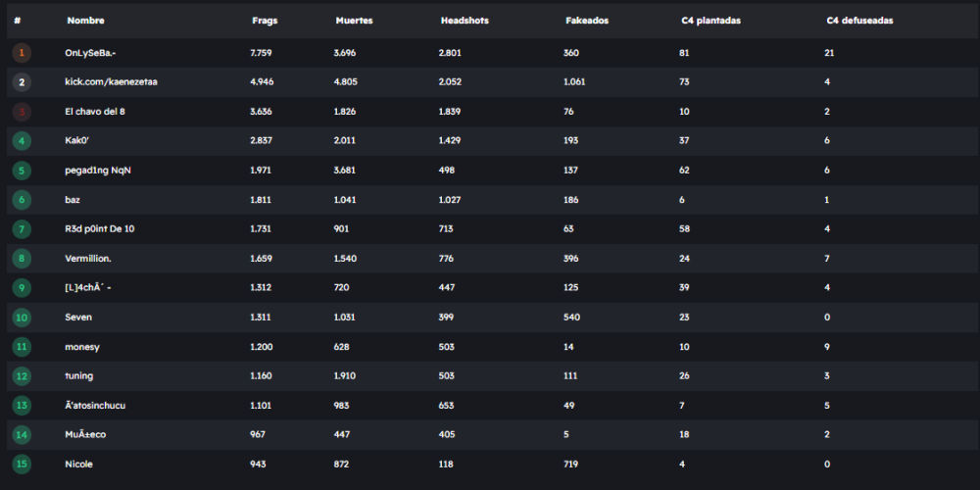The image size is (980, 490).
Task: Open the monesy player entry
Action: click(x=81, y=347)
